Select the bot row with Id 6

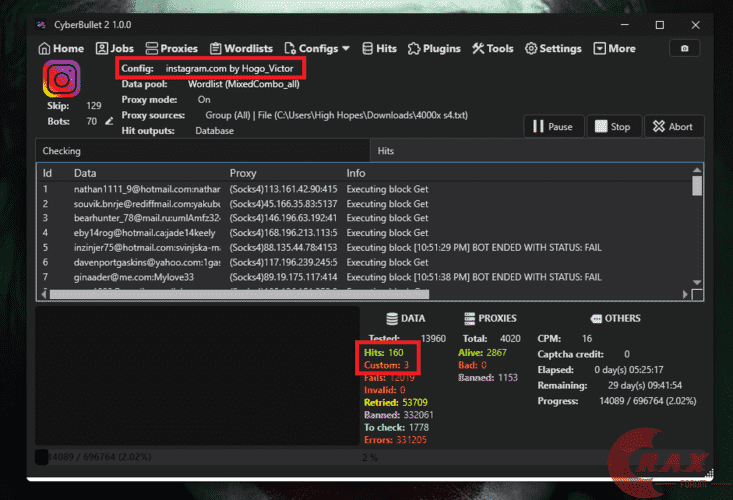[x=365, y=263]
